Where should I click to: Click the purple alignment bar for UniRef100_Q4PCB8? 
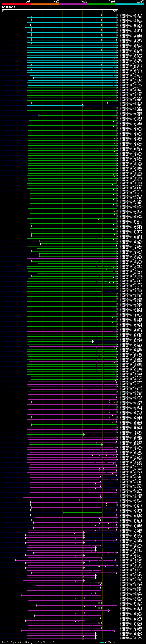[x=72, y=259]
